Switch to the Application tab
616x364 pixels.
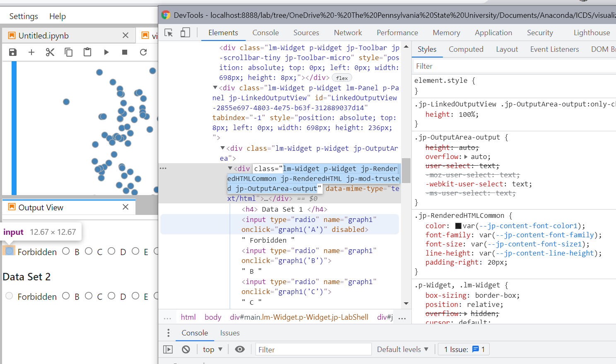493,33
